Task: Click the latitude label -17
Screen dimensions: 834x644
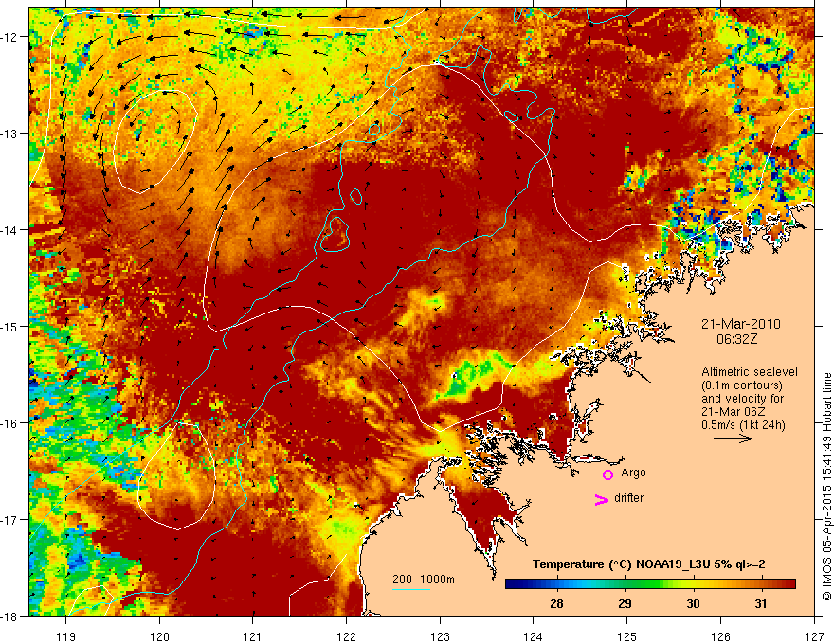Action: 10,520
